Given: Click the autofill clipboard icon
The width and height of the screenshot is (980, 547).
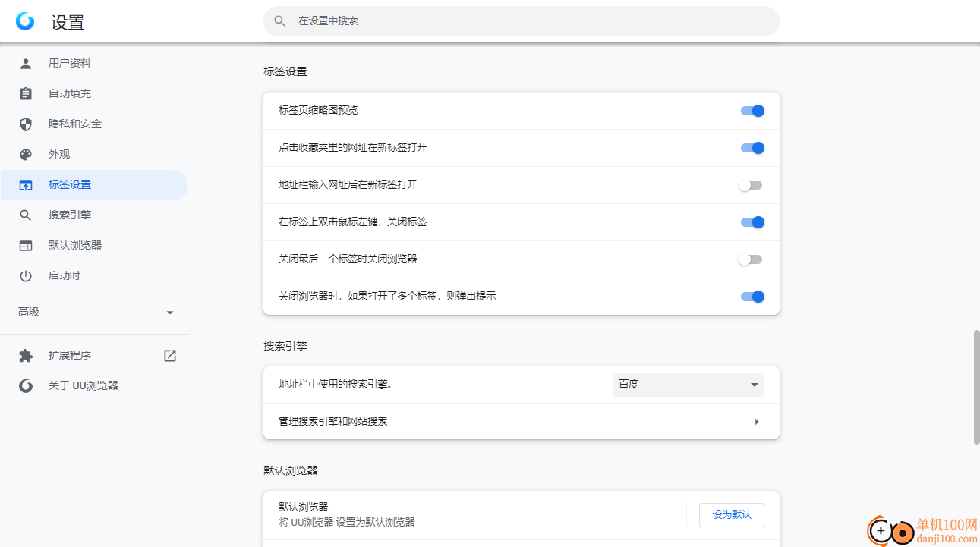Looking at the screenshot, I should 26,93.
